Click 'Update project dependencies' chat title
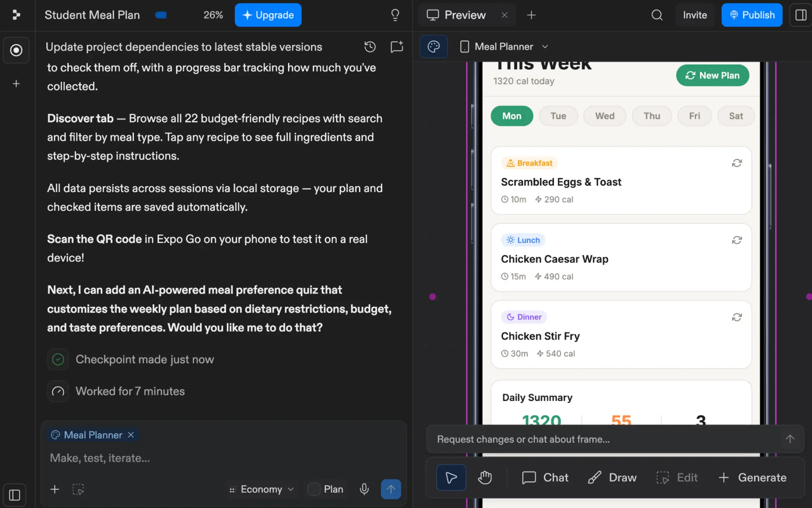The width and height of the screenshot is (812, 508). click(184, 47)
